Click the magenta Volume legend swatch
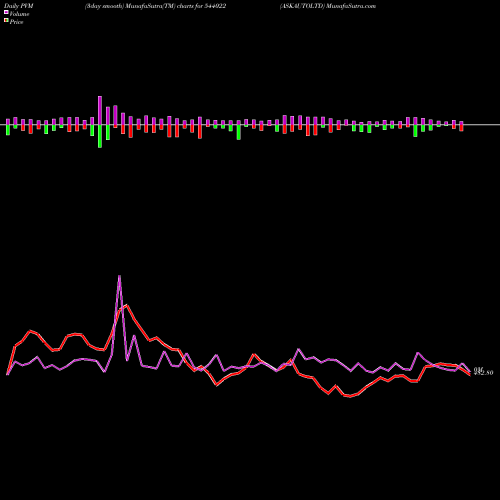The width and height of the screenshot is (500, 500). click(x=6, y=13)
